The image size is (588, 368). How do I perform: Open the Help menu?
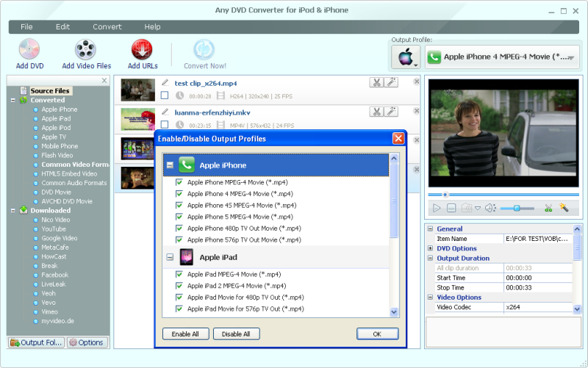coord(152,26)
